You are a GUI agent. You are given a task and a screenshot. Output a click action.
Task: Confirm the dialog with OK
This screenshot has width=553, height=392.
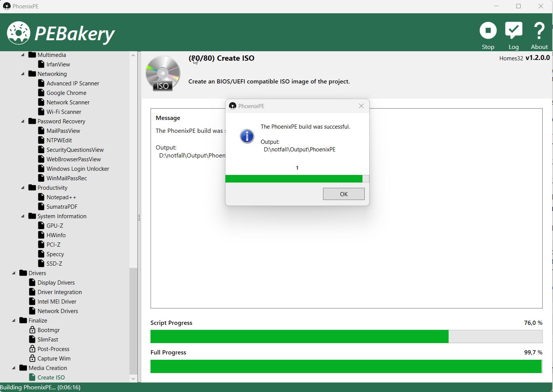tap(343, 194)
